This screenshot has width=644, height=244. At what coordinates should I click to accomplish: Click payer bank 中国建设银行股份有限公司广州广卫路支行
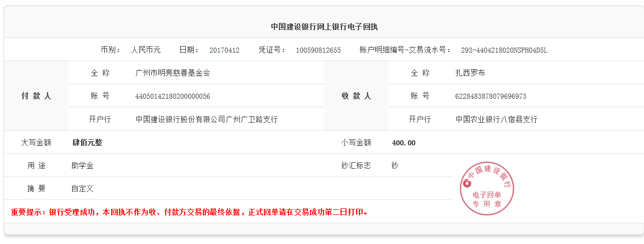(206, 119)
